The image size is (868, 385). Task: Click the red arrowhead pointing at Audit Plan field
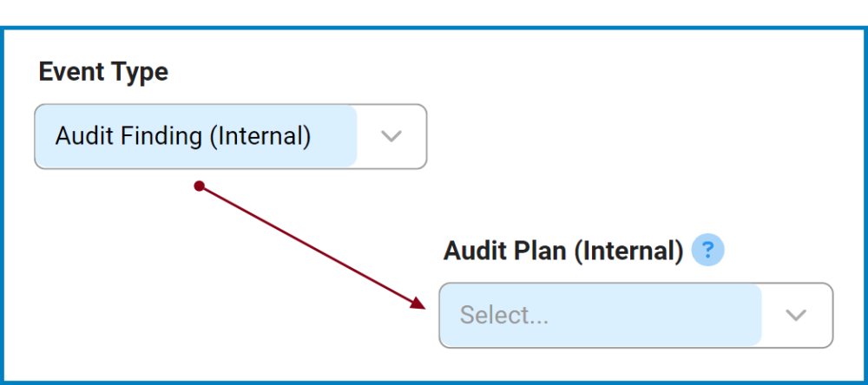tap(419, 303)
